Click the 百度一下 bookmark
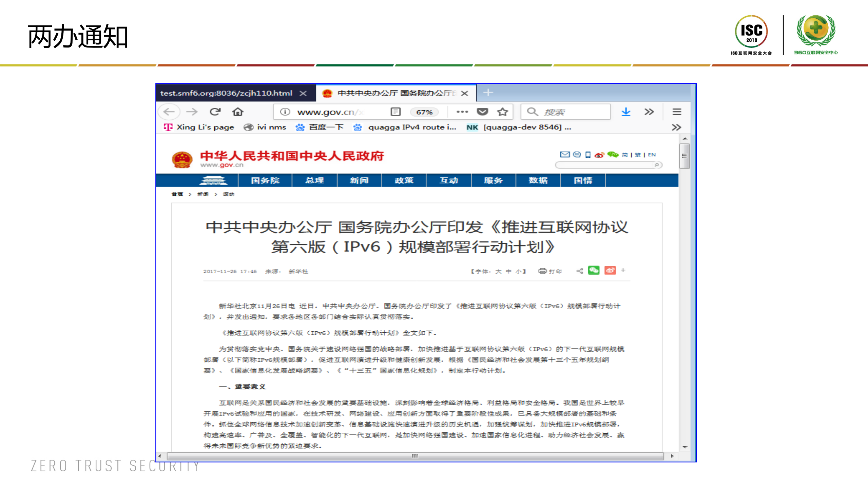This screenshot has width=868, height=488. pos(327,127)
